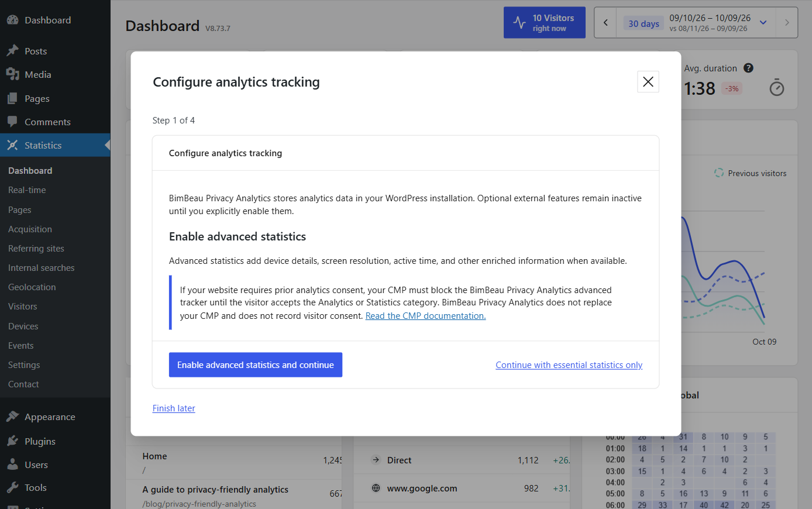
Task: Click the /blog/privacy-friendly-analytics path
Action: (x=199, y=504)
